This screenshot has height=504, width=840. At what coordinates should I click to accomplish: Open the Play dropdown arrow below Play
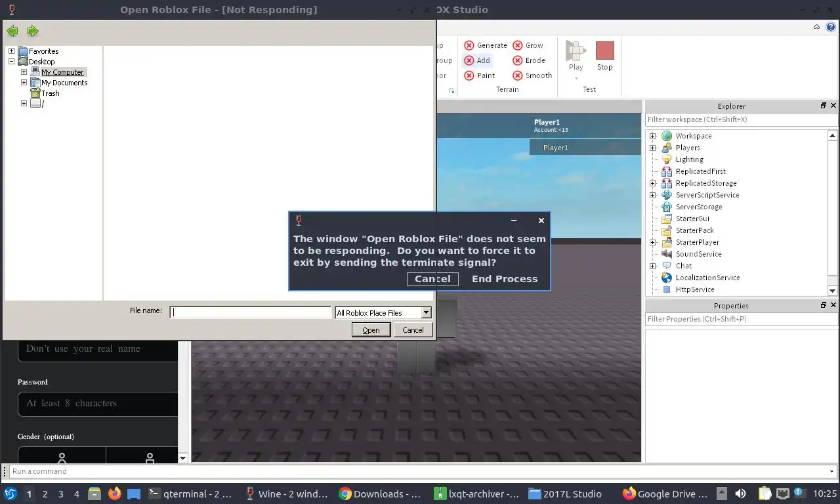(x=576, y=78)
